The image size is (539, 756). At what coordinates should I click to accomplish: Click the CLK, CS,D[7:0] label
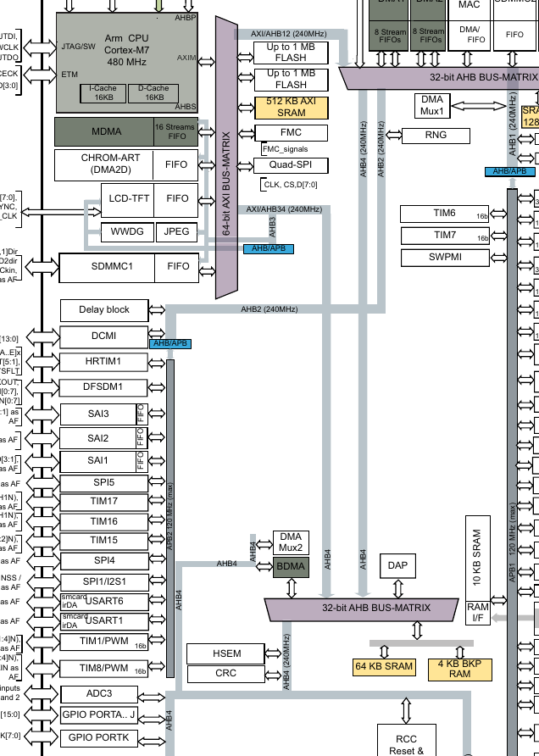(x=290, y=185)
